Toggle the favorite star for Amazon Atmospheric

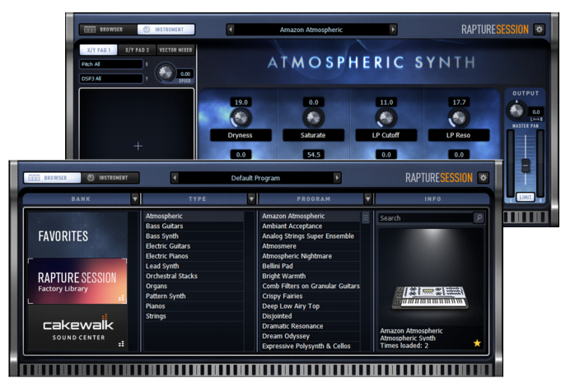[x=477, y=343]
